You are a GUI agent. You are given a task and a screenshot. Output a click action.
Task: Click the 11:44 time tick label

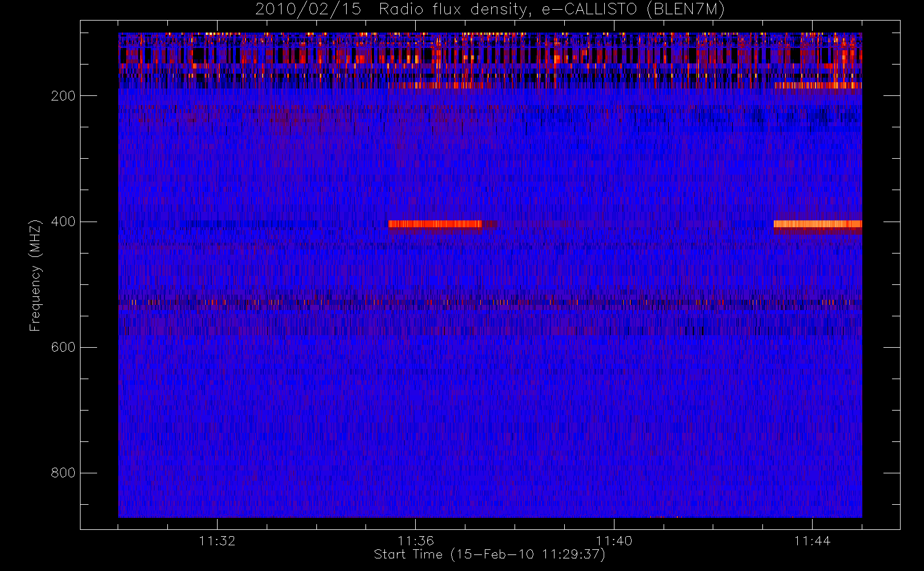coord(812,541)
